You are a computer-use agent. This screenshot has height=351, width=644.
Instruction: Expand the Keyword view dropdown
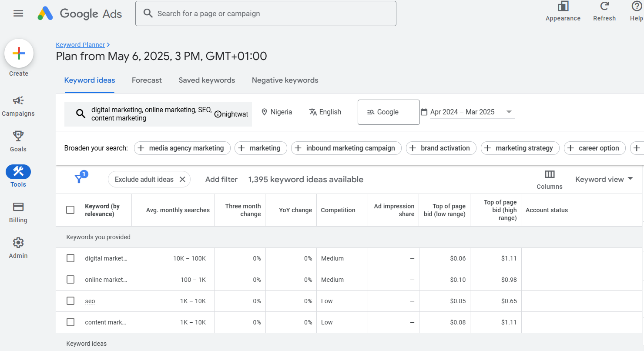tap(604, 179)
